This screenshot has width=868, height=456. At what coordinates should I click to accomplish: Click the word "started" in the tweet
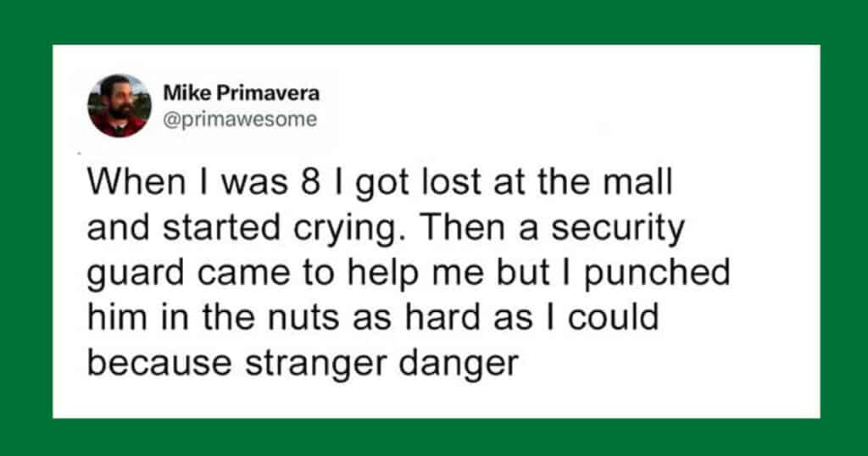[x=221, y=228]
